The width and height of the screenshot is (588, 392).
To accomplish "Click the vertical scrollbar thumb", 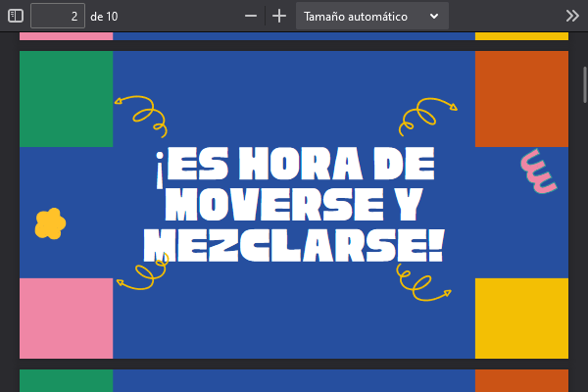I will point(585,84).
